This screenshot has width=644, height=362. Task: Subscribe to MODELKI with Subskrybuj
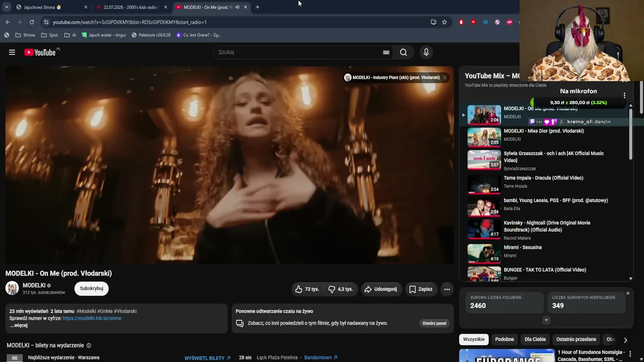(92, 289)
